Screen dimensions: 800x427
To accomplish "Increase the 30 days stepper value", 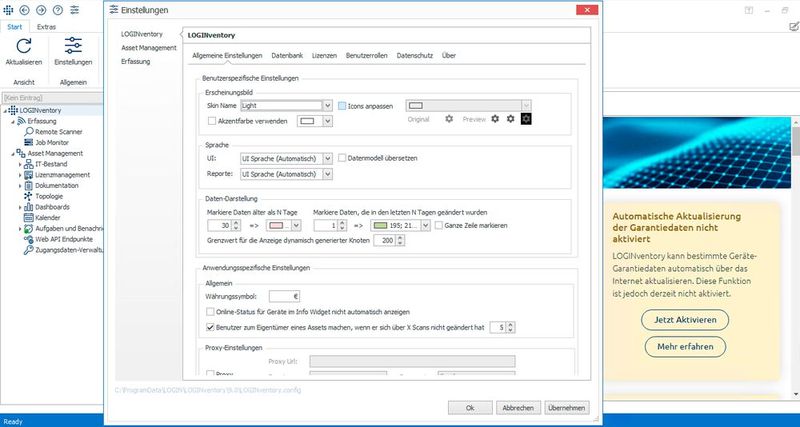I will pos(236,222).
